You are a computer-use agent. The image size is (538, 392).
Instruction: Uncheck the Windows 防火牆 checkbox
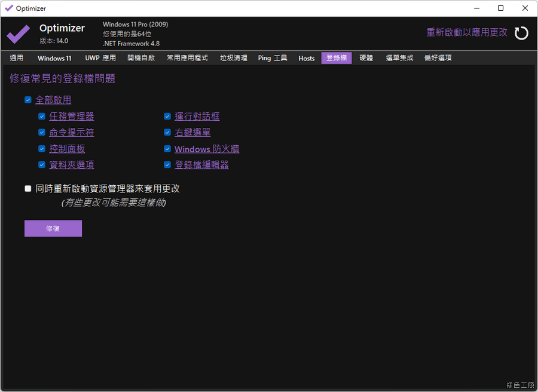(x=167, y=149)
